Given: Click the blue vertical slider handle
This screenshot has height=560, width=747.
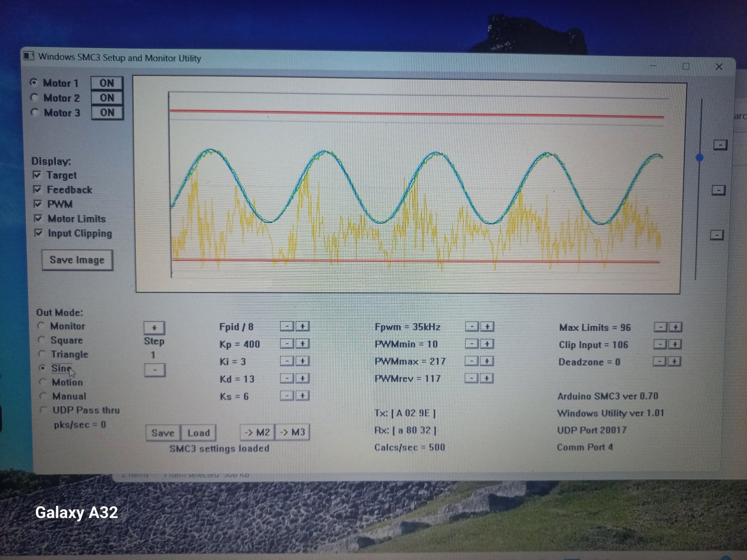Looking at the screenshot, I should click(699, 158).
